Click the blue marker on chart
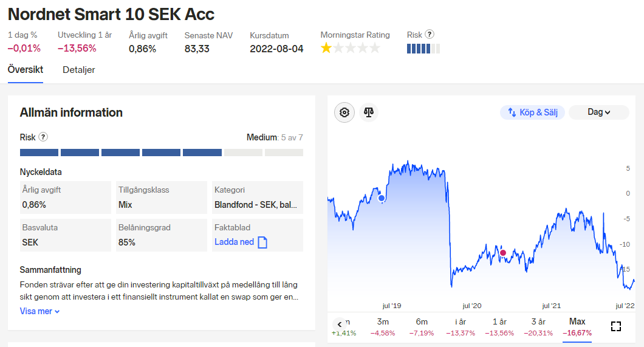 click(x=382, y=198)
